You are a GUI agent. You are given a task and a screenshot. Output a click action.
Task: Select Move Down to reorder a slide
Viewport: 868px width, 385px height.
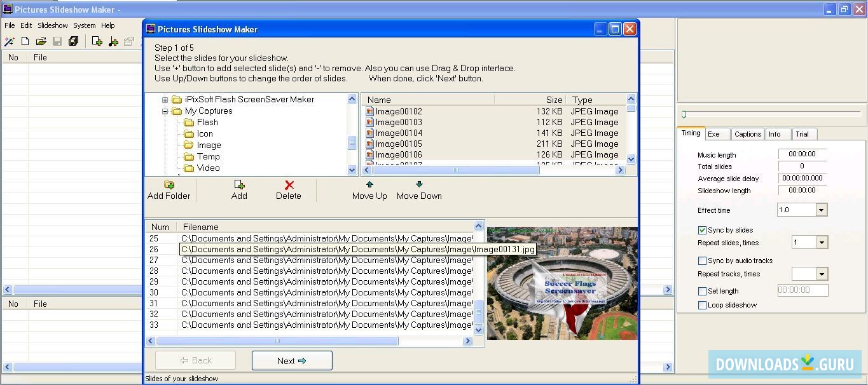[x=418, y=190]
